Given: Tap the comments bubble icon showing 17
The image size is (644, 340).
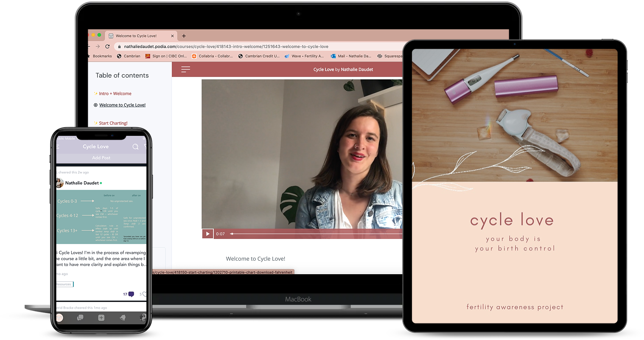Looking at the screenshot, I should pyautogui.click(x=131, y=294).
